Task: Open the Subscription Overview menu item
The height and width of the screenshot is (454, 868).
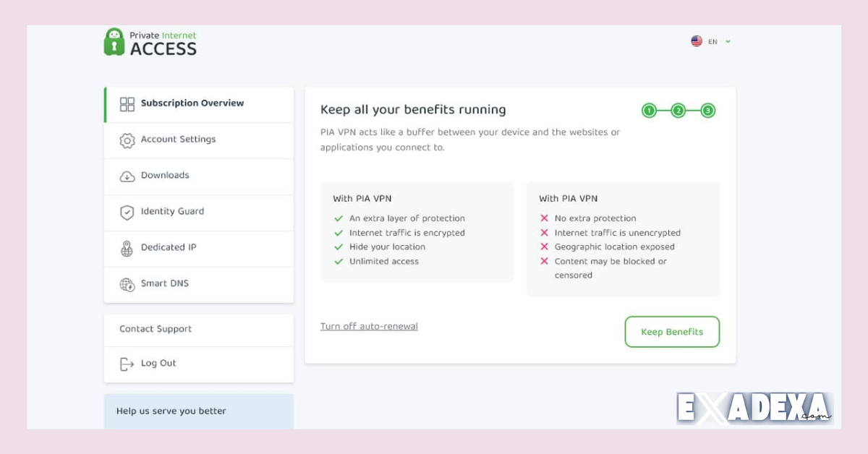Action: coord(192,103)
